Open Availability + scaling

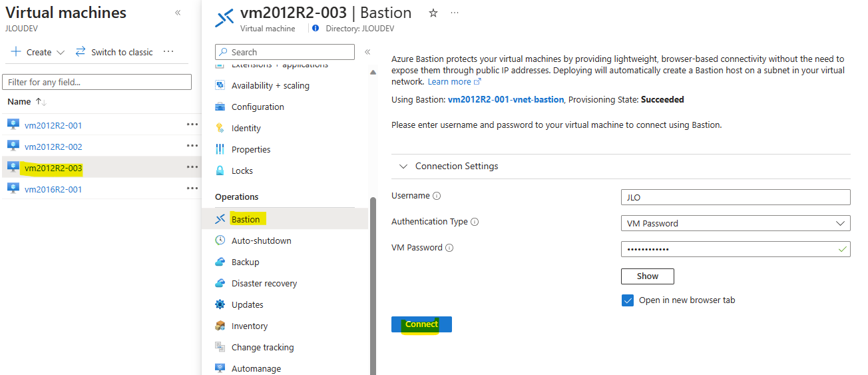pyautogui.click(x=270, y=85)
